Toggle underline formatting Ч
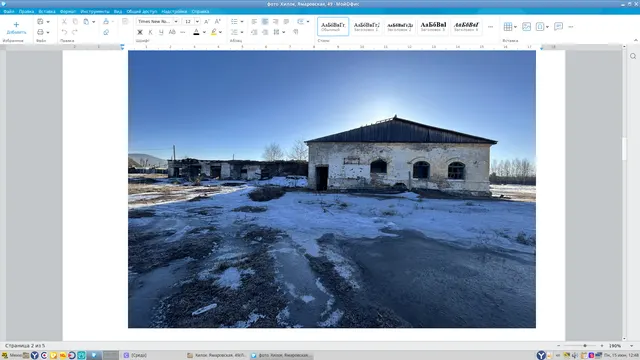 point(161,32)
